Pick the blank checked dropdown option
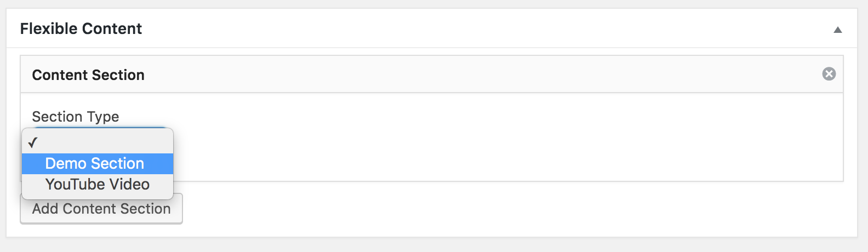This screenshot has width=868, height=252. pyautogui.click(x=98, y=142)
